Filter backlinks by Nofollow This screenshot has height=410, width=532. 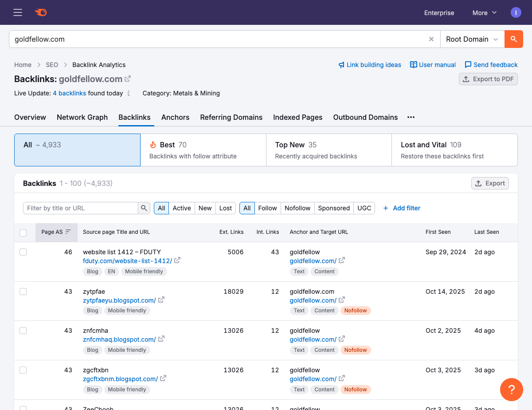pos(297,208)
